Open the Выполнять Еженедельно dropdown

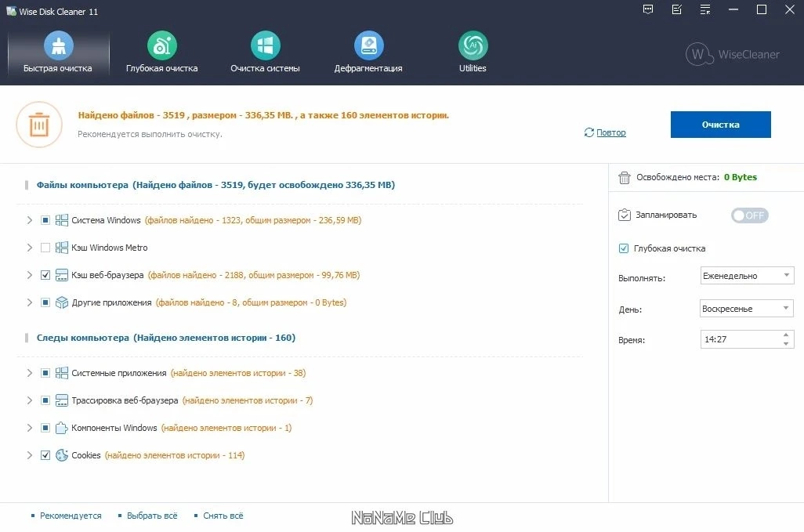click(x=747, y=276)
